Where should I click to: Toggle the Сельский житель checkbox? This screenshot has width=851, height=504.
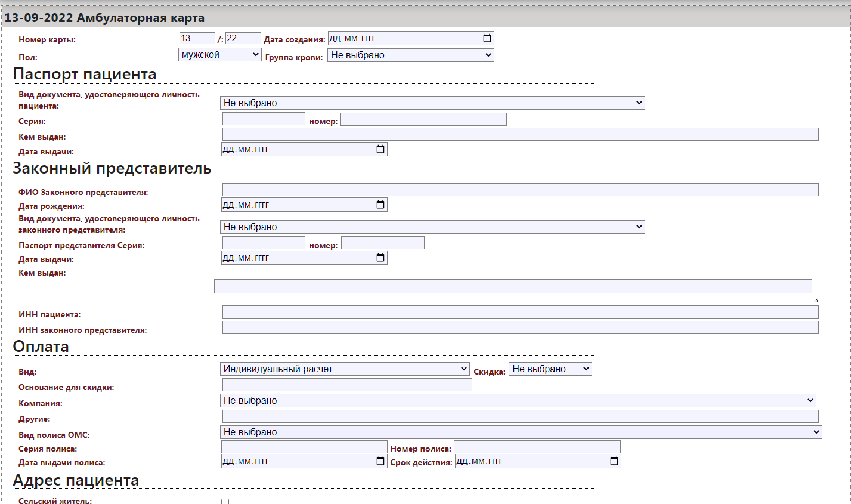225,501
